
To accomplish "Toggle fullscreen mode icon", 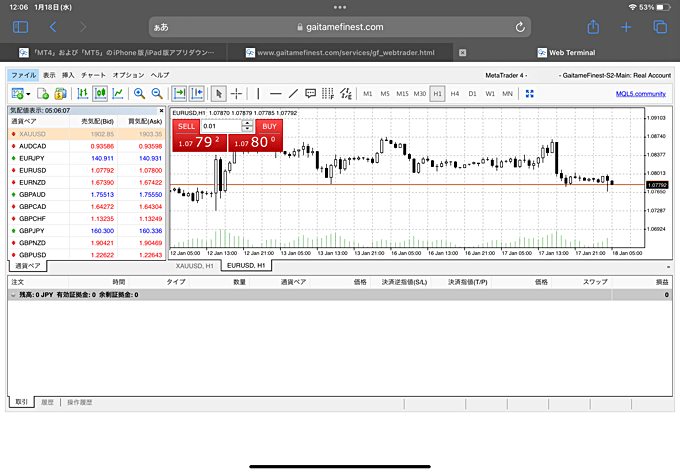I will [x=530, y=94].
